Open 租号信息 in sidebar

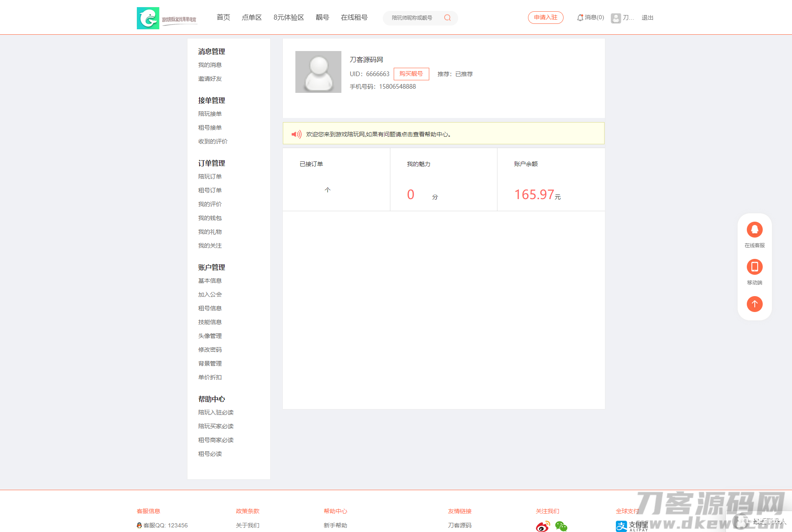(x=210, y=308)
